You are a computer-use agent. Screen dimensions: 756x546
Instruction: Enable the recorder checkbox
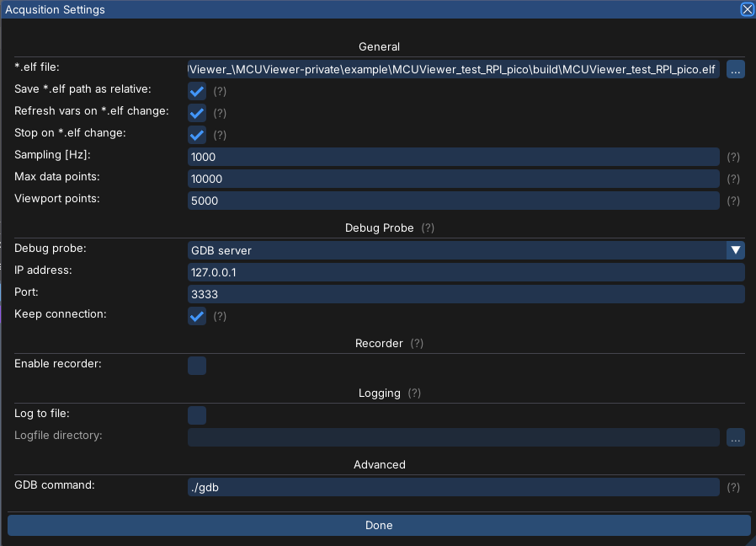197,366
